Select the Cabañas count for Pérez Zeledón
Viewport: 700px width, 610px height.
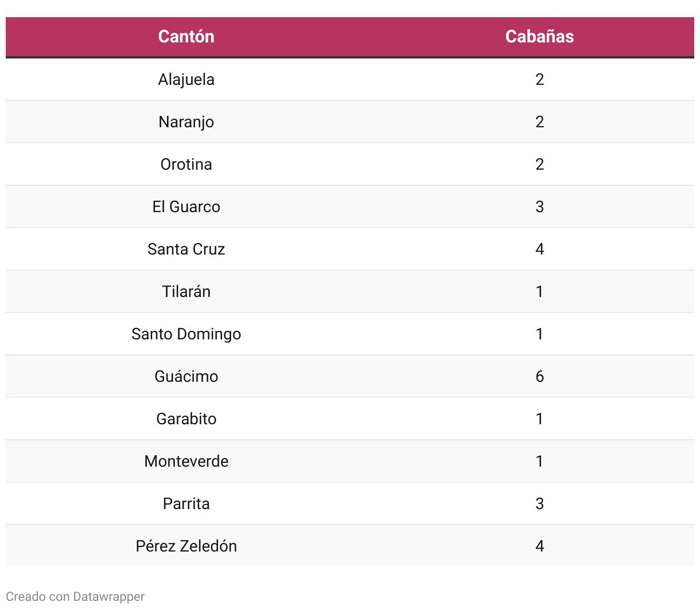click(x=539, y=546)
